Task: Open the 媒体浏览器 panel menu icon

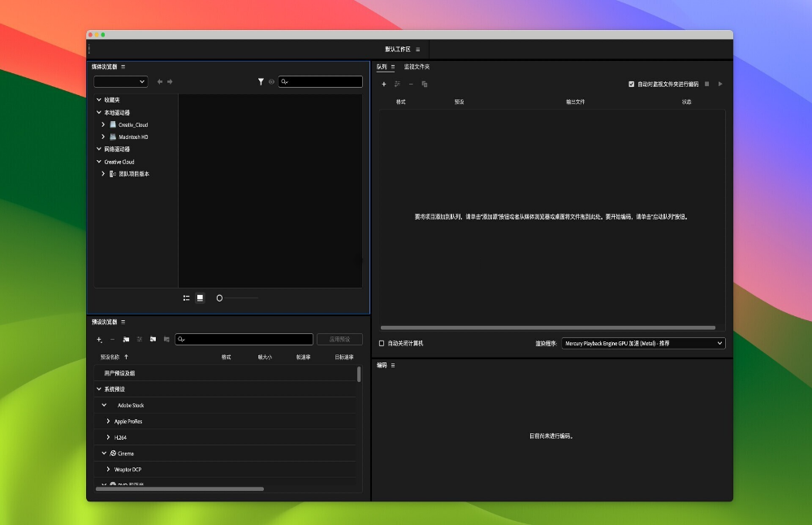Action: click(123, 67)
